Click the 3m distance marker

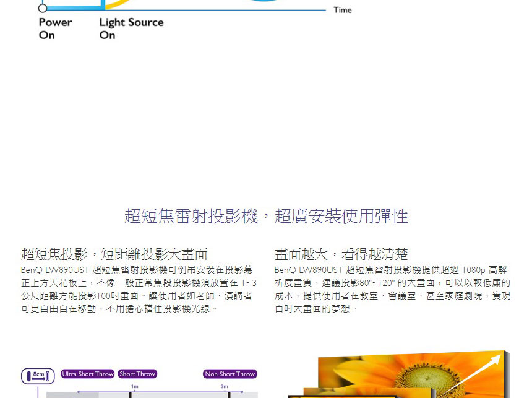point(225,386)
